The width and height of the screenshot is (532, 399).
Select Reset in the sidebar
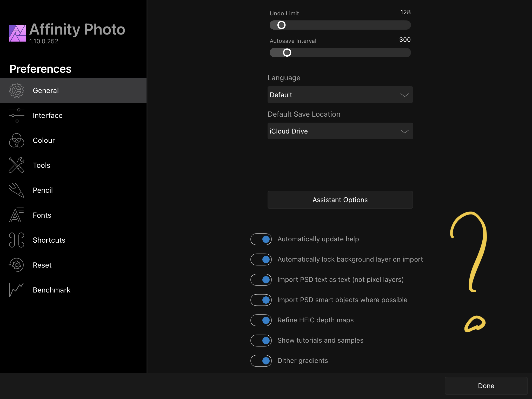click(x=73, y=265)
